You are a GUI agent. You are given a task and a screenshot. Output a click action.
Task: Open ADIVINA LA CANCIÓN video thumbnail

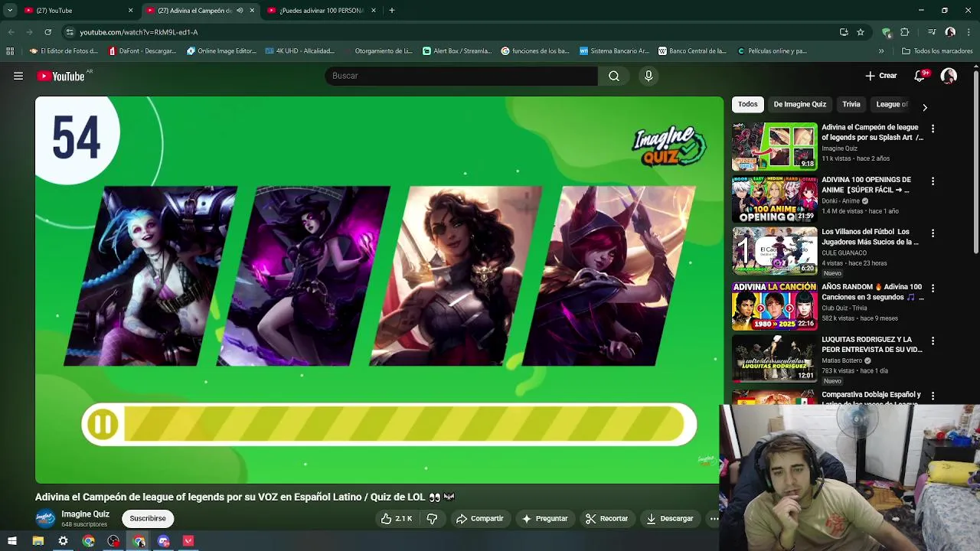click(x=775, y=306)
